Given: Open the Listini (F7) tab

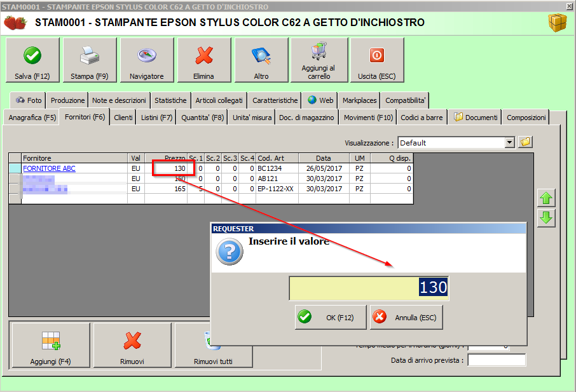Looking at the screenshot, I should [x=156, y=118].
